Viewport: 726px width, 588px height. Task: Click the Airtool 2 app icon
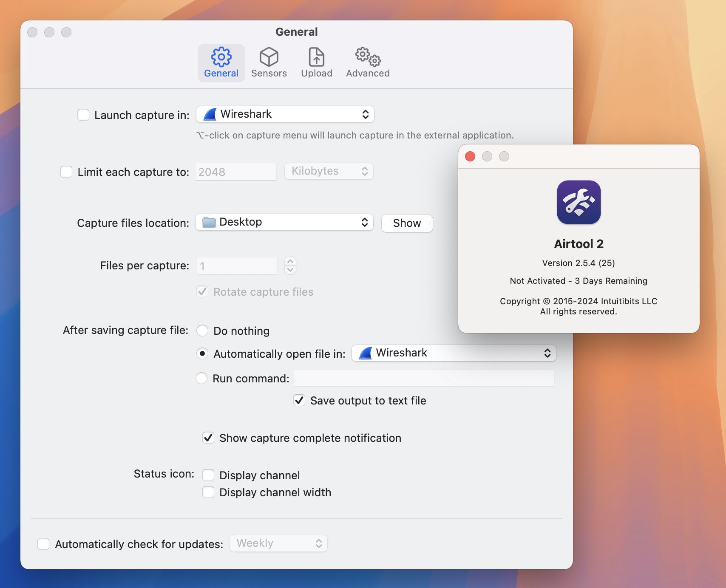click(x=579, y=202)
